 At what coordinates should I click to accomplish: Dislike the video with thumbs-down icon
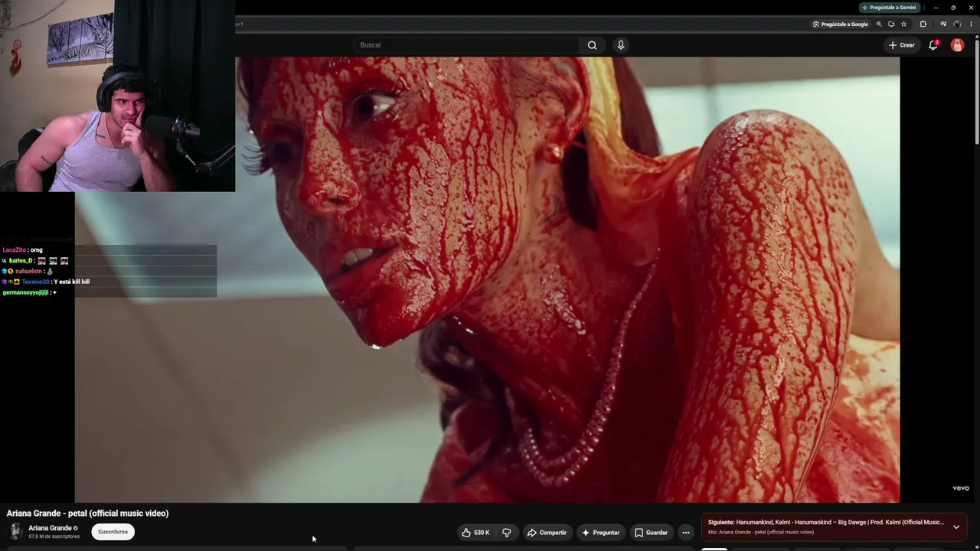click(x=507, y=533)
